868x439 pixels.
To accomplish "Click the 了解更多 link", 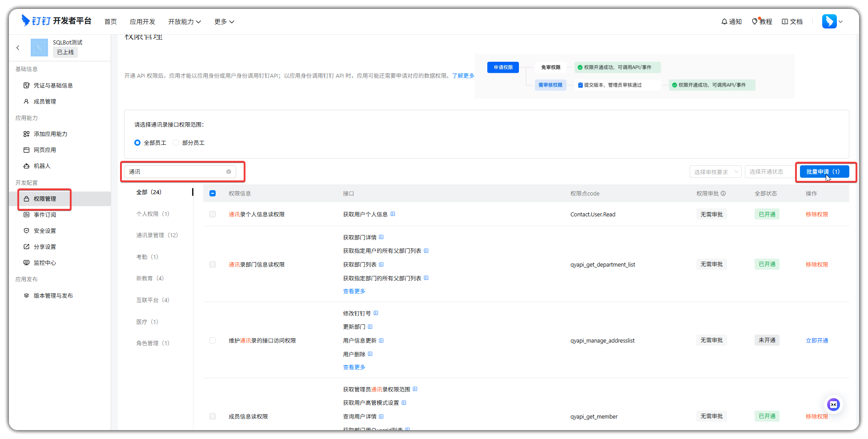I will click(463, 76).
